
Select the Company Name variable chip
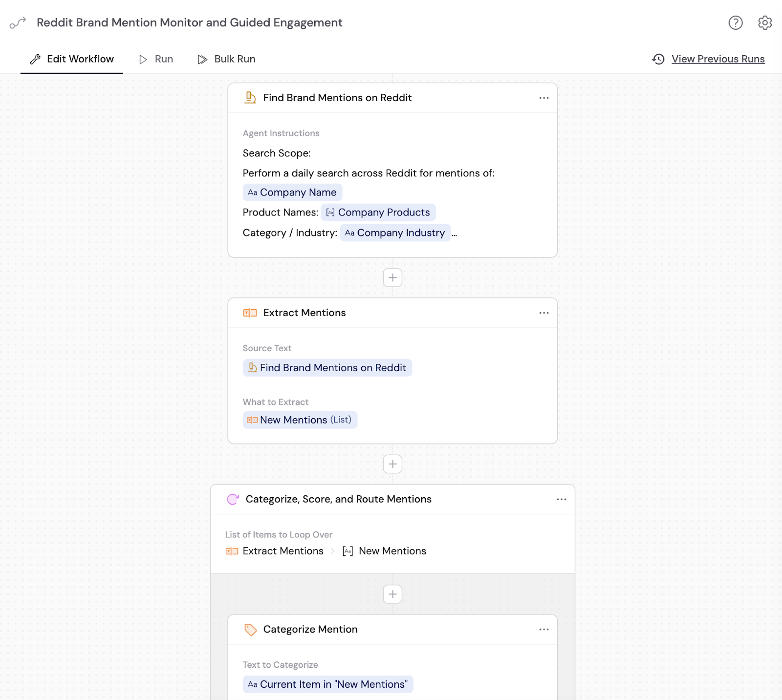pyautogui.click(x=292, y=192)
